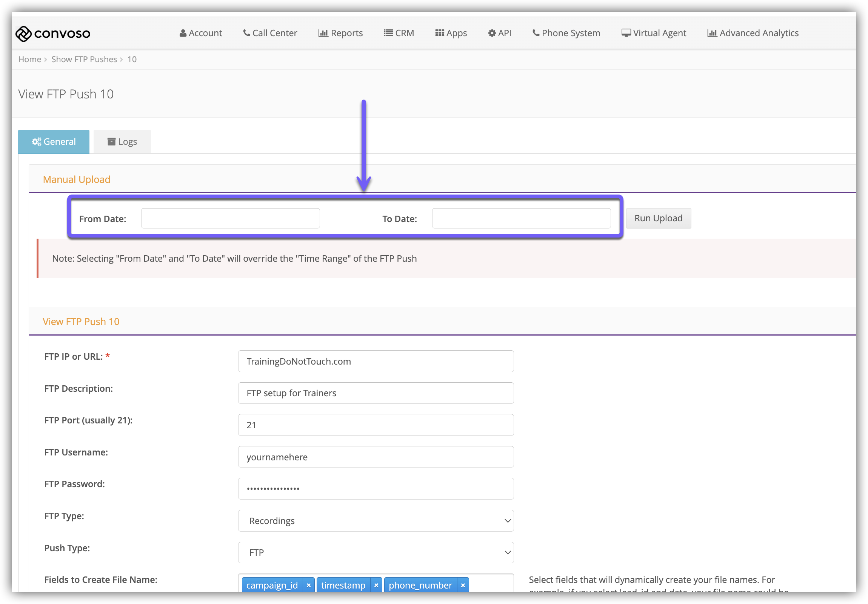Open the Account menu
Screen dimensions: 868x604
[201, 33]
